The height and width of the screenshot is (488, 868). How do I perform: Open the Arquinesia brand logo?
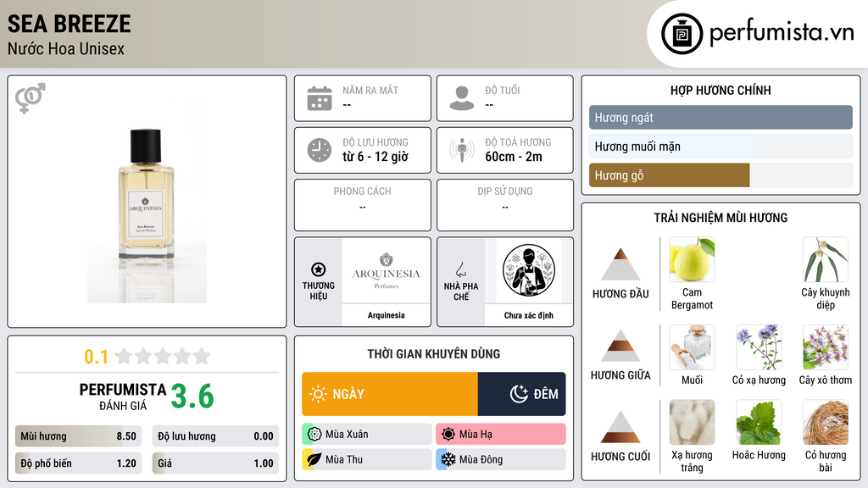386,270
